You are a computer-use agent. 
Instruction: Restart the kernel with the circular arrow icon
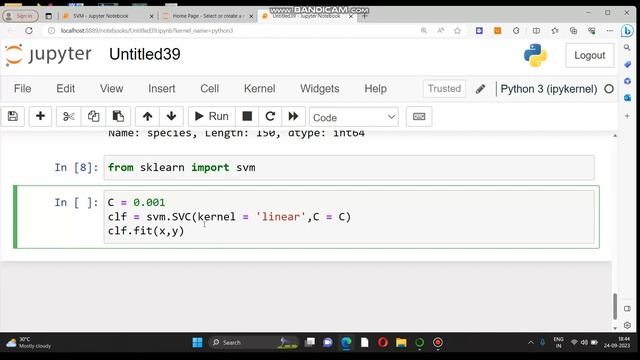point(270,116)
